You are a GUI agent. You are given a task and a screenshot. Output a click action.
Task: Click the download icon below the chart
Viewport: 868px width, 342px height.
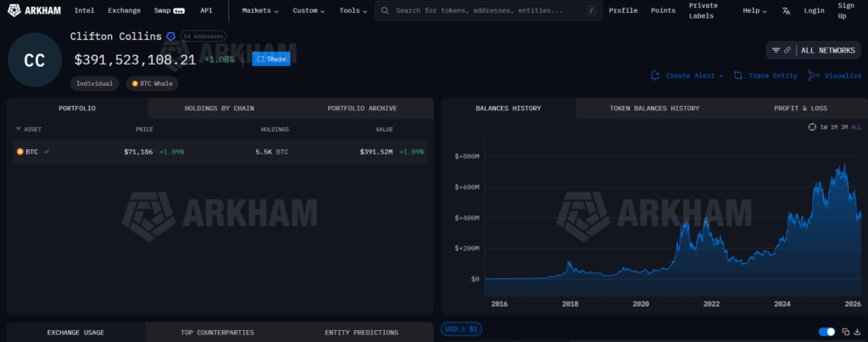tap(858, 331)
